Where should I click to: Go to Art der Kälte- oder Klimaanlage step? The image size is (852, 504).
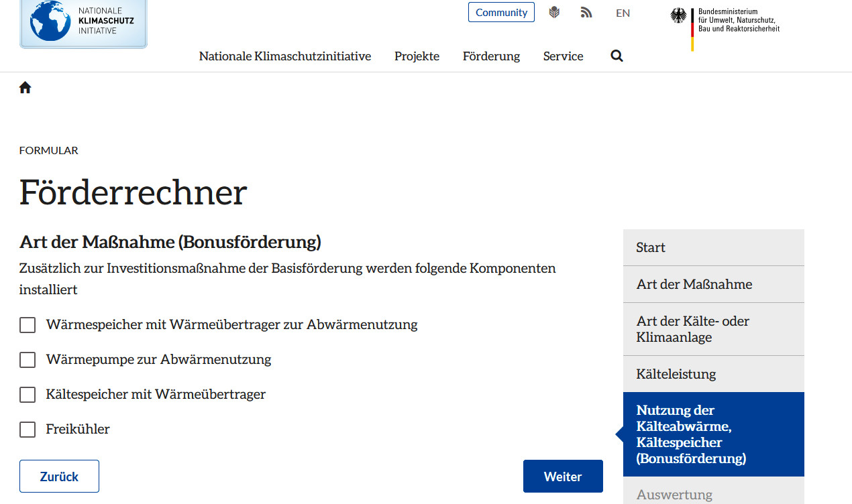(x=713, y=329)
